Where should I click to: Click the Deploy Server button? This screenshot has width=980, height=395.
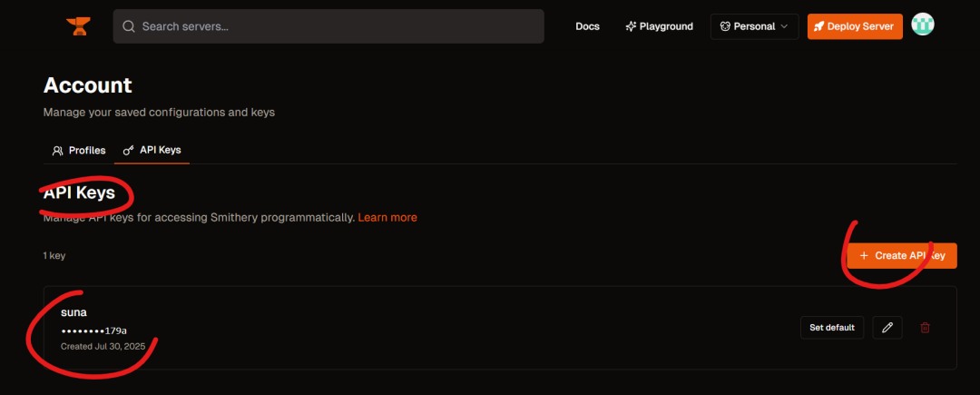pos(855,26)
